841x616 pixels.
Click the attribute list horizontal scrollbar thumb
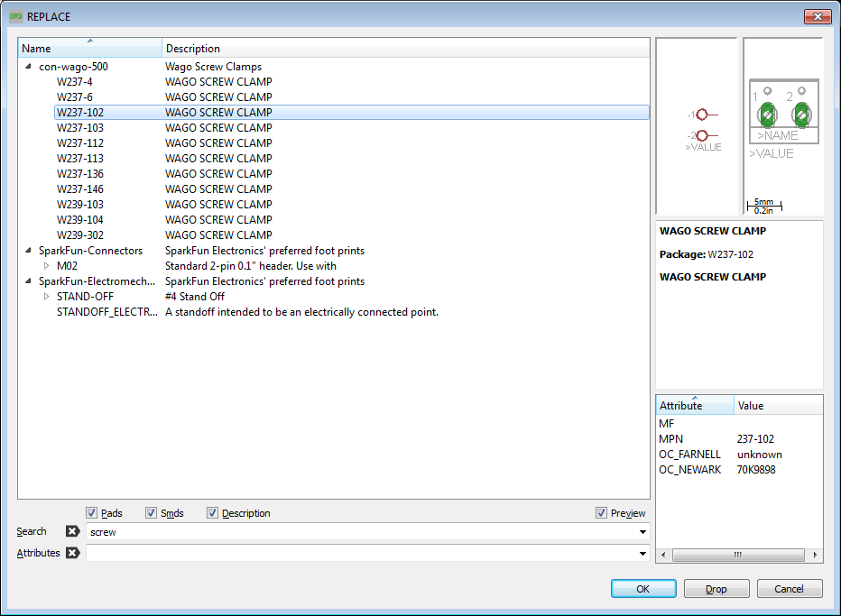coord(738,555)
